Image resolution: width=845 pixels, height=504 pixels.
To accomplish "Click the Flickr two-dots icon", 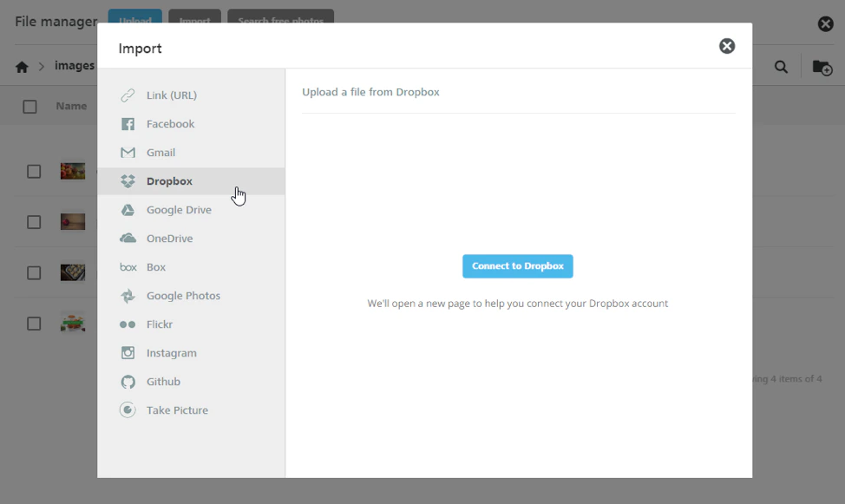I will (128, 324).
